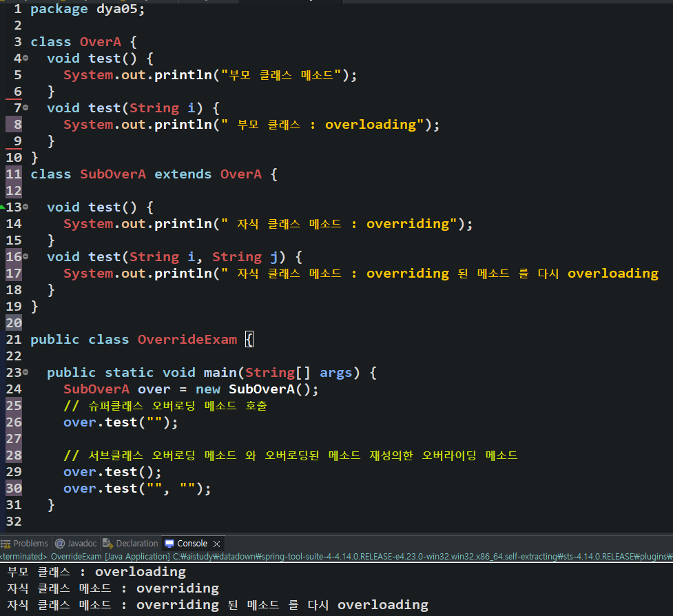Screen dimensions: 673x616
Task: Collapse the main method at line 23
Action: point(25,372)
